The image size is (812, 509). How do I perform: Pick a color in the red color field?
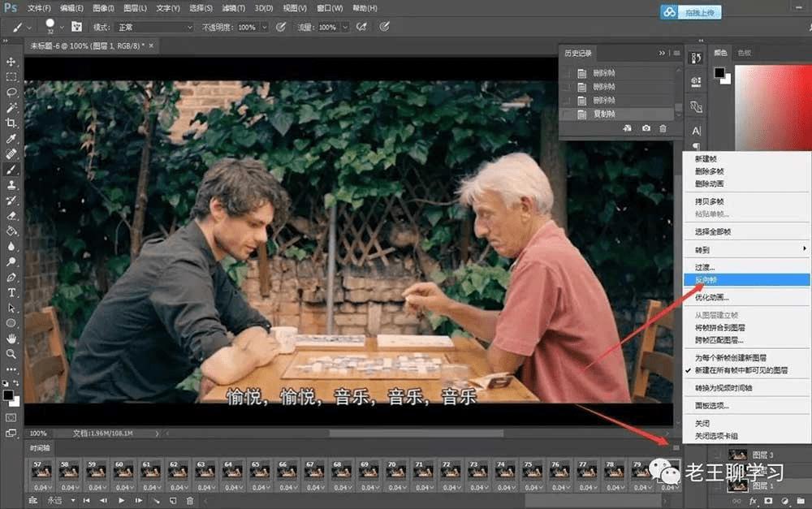773,107
